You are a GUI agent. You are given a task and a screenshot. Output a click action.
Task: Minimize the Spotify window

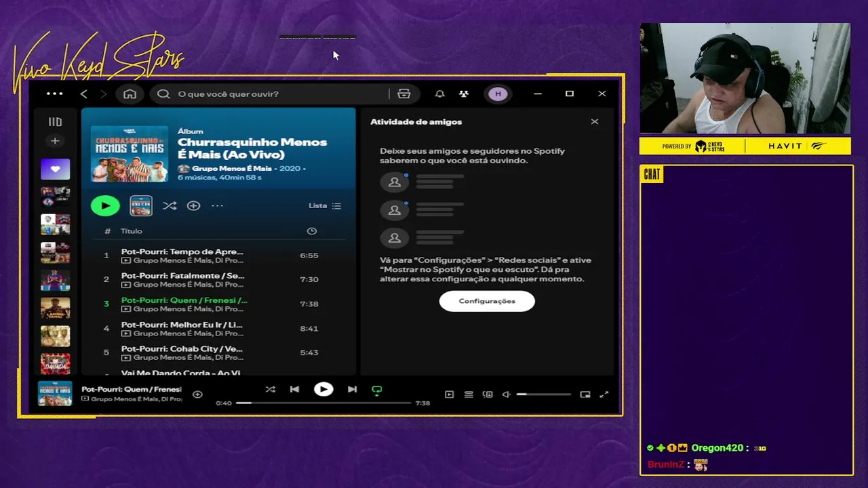pyautogui.click(x=538, y=94)
